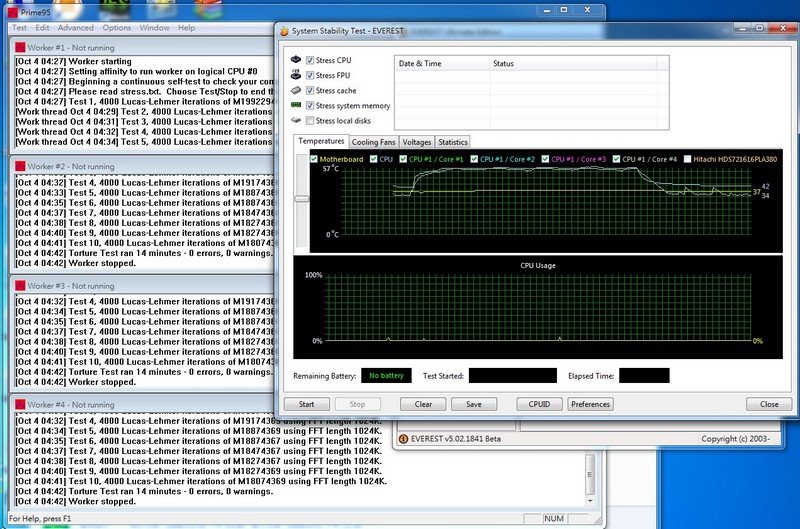Image resolution: width=800 pixels, height=529 pixels.
Task: Click the Worker #3 window icon
Action: [20, 286]
